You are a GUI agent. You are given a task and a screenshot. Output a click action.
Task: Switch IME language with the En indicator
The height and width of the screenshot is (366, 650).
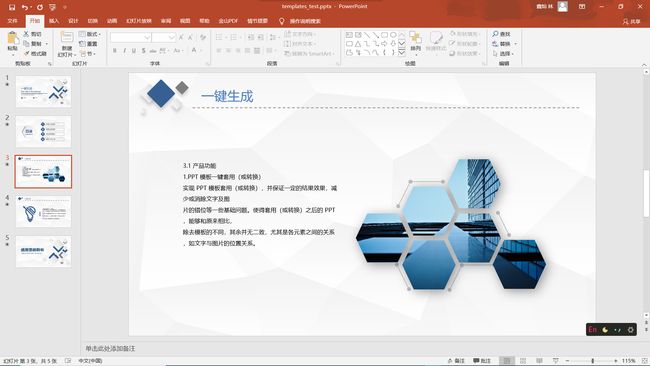pos(592,330)
